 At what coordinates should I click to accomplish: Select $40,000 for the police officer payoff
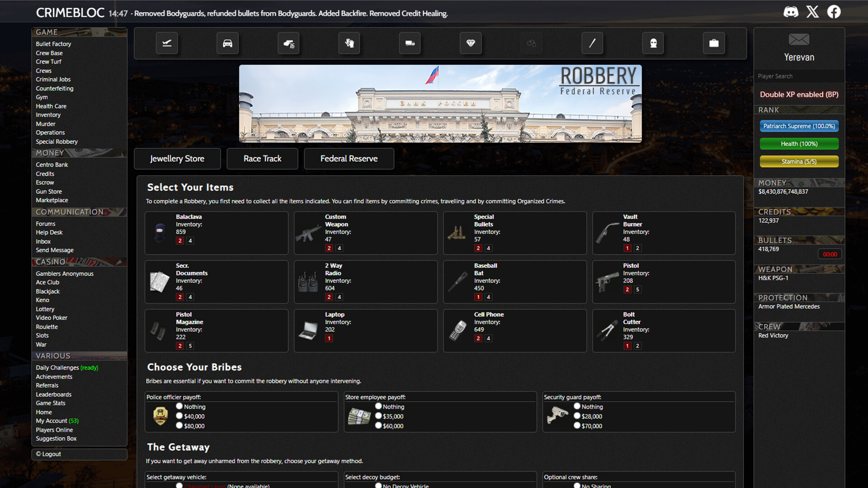pyautogui.click(x=179, y=416)
